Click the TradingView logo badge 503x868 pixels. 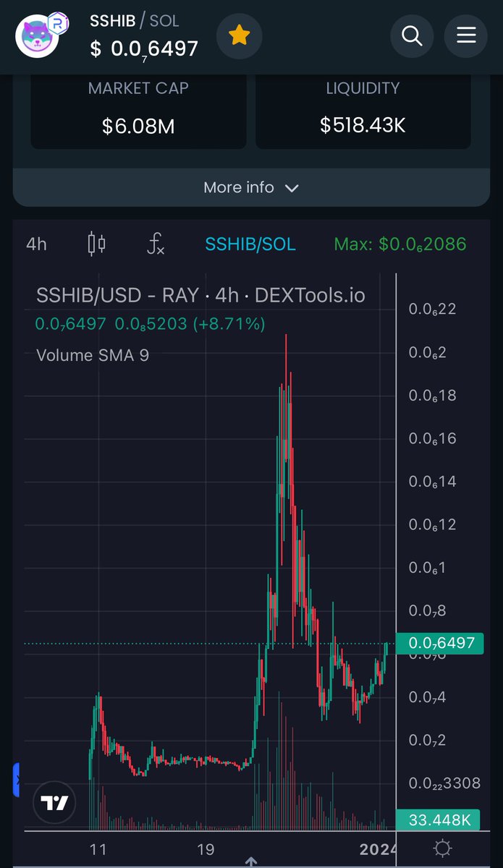[x=54, y=803]
